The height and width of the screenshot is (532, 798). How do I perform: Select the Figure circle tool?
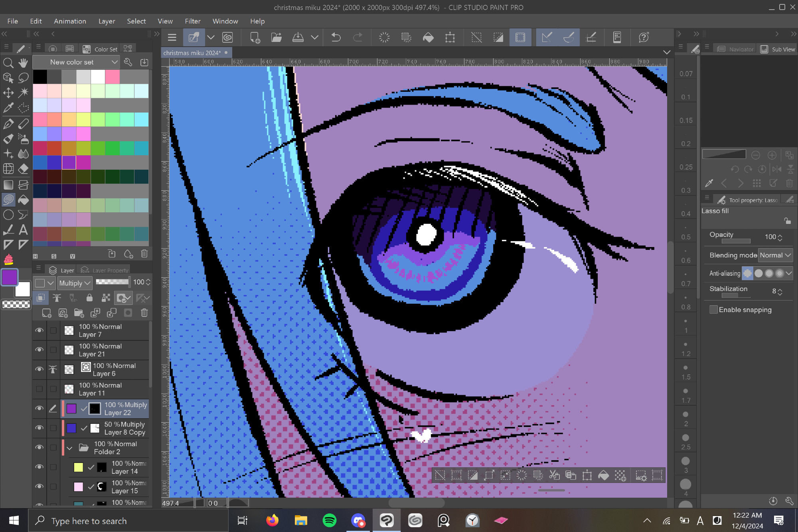(x=8, y=215)
